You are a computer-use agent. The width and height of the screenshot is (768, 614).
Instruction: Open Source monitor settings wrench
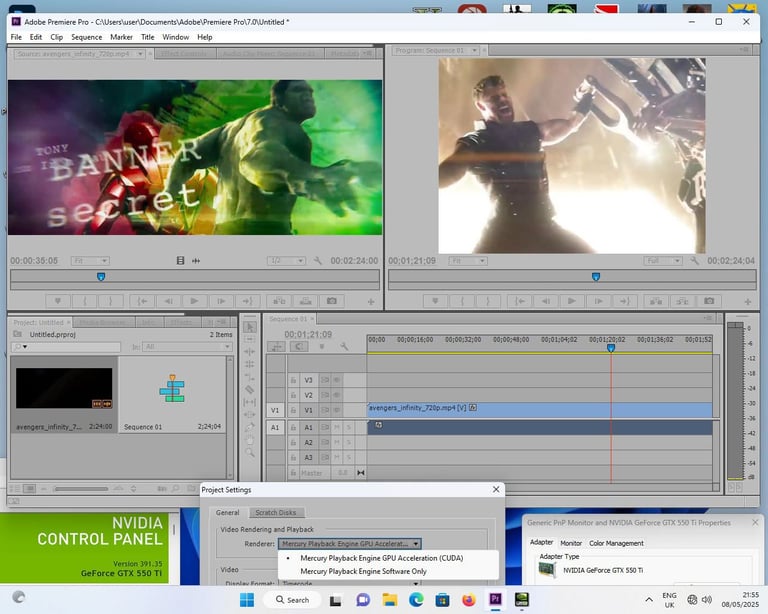318,261
